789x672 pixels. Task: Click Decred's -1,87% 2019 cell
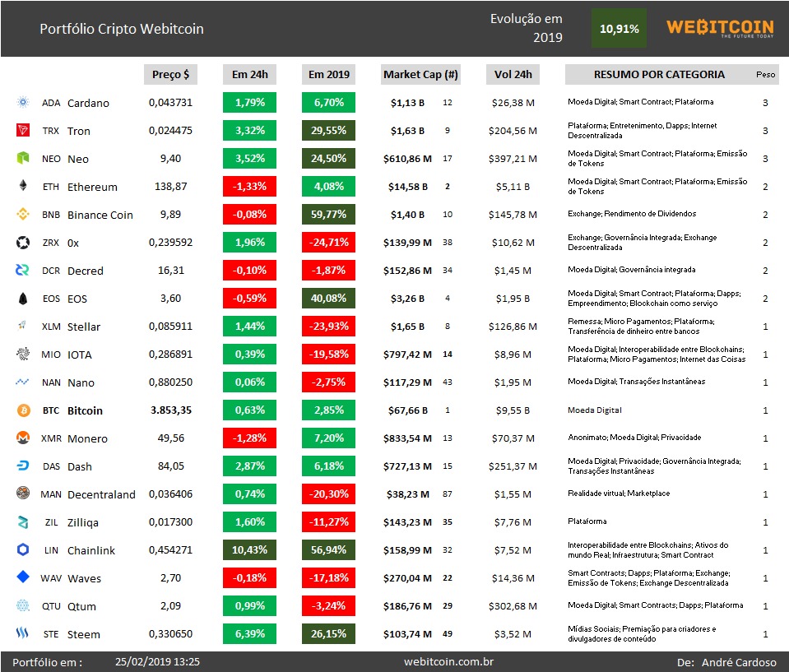point(328,270)
